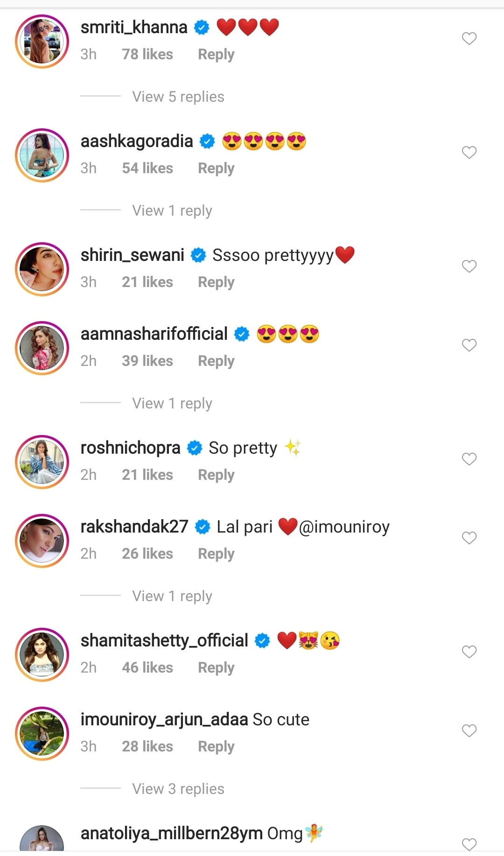
Task: Expand 5 replies under smriti_khanna
Action: (178, 97)
